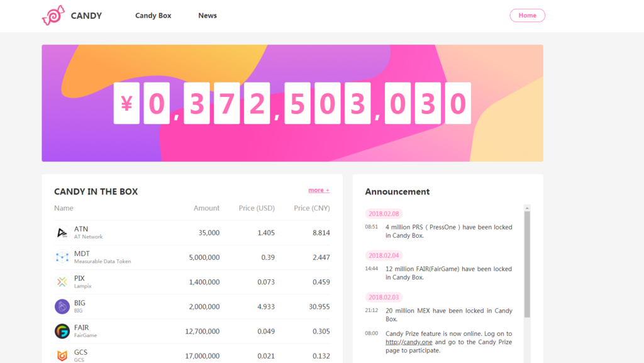Click the FAIR FairGame token icon

tap(62, 332)
